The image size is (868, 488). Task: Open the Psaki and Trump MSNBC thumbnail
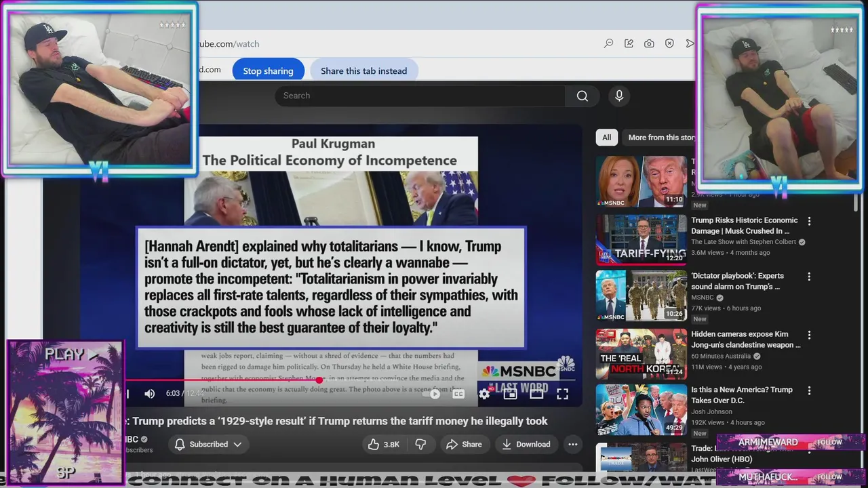click(642, 181)
